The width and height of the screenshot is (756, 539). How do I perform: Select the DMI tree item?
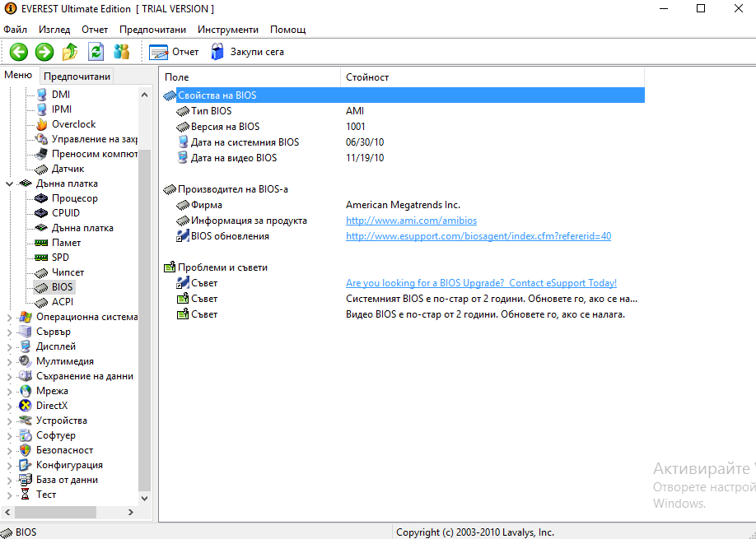click(61, 95)
